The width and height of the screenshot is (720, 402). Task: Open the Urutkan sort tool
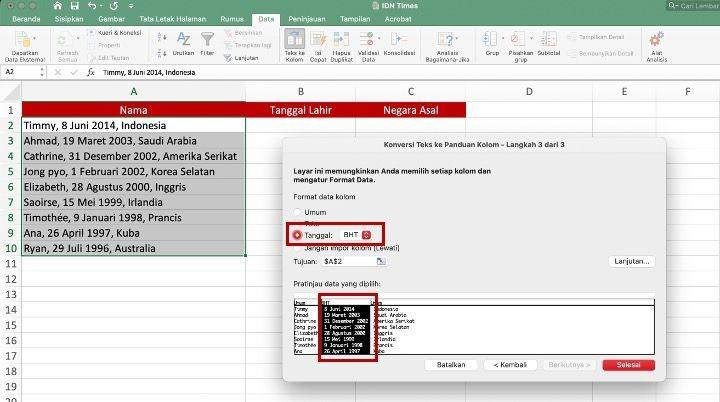coord(183,39)
